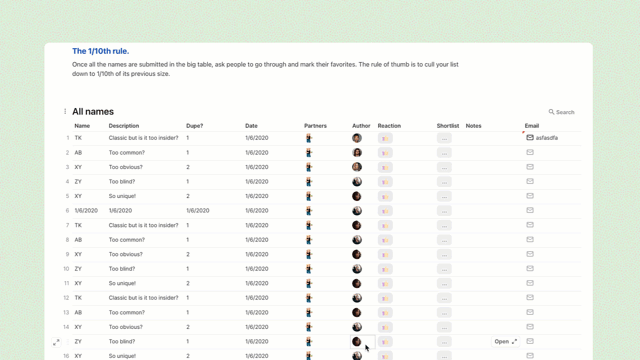Sort by the Name column header

click(x=82, y=126)
